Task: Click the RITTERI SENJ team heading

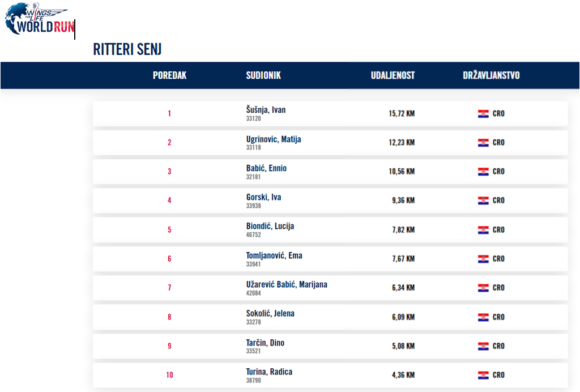Action: click(127, 49)
